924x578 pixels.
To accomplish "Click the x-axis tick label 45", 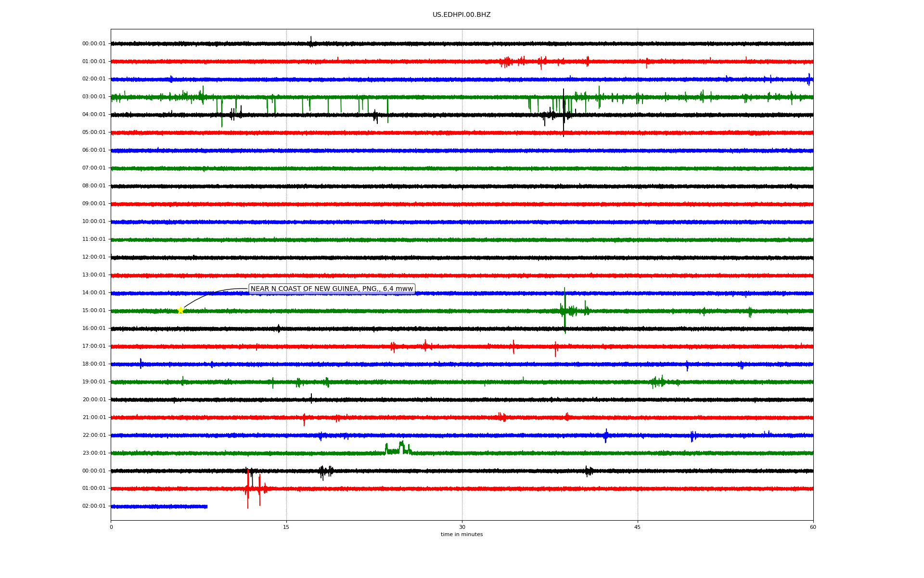I will 638,527.
